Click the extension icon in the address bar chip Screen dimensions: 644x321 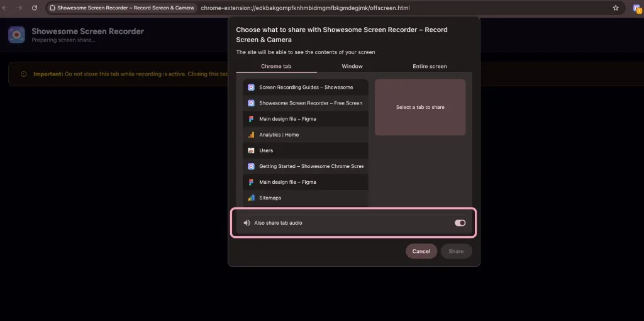point(52,8)
